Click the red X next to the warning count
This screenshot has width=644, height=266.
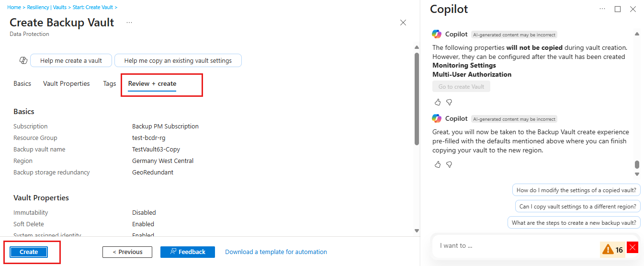coord(633,247)
